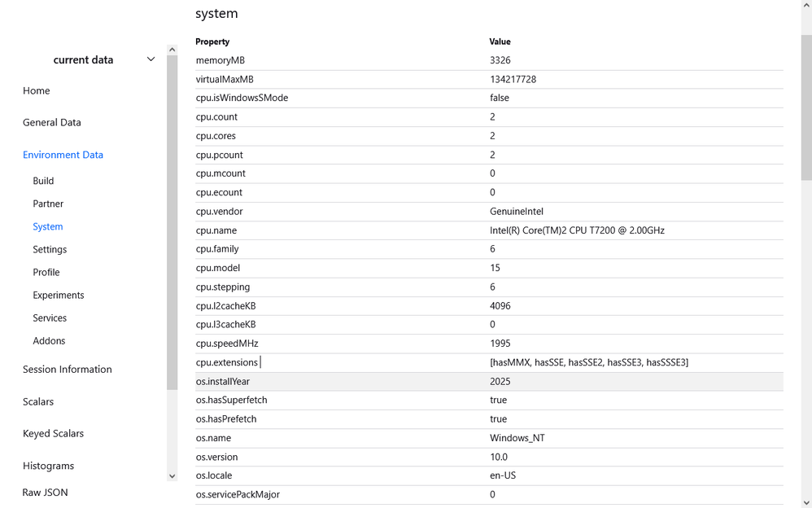Open the Profile subsection
Image resolution: width=812 pixels, height=508 pixels.
pyautogui.click(x=46, y=272)
